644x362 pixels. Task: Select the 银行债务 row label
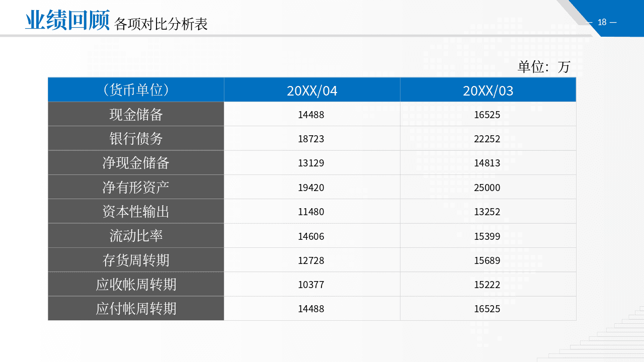pos(136,138)
